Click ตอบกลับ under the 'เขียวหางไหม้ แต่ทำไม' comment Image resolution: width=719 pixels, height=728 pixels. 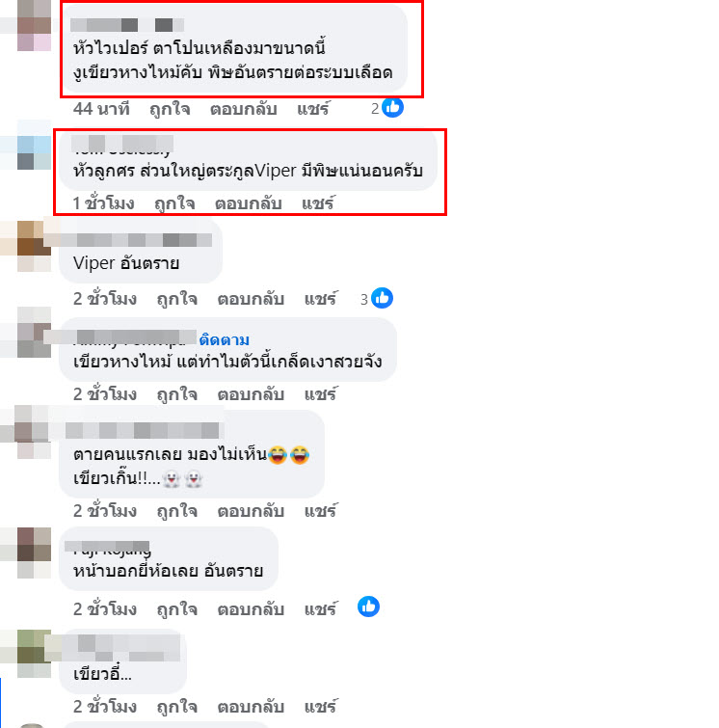point(252,394)
